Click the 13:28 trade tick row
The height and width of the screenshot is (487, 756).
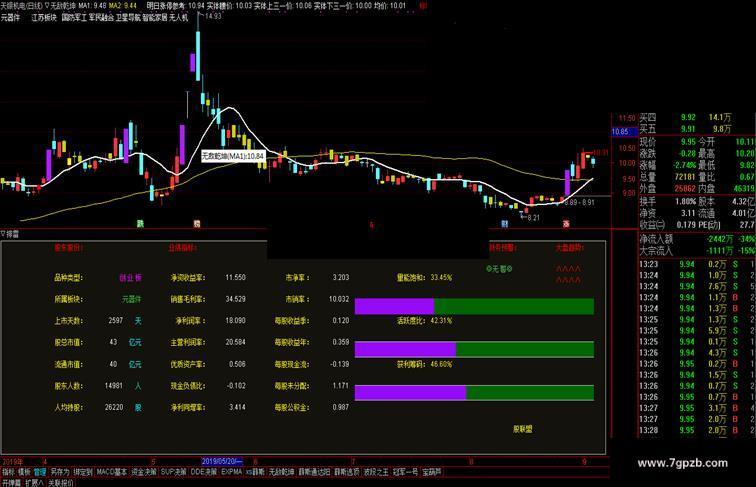[697, 430]
